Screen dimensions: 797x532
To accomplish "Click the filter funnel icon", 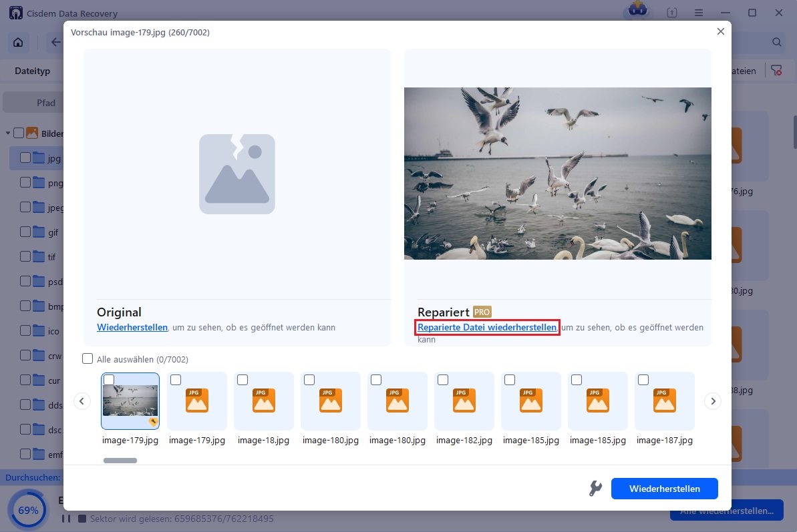I will (776, 71).
